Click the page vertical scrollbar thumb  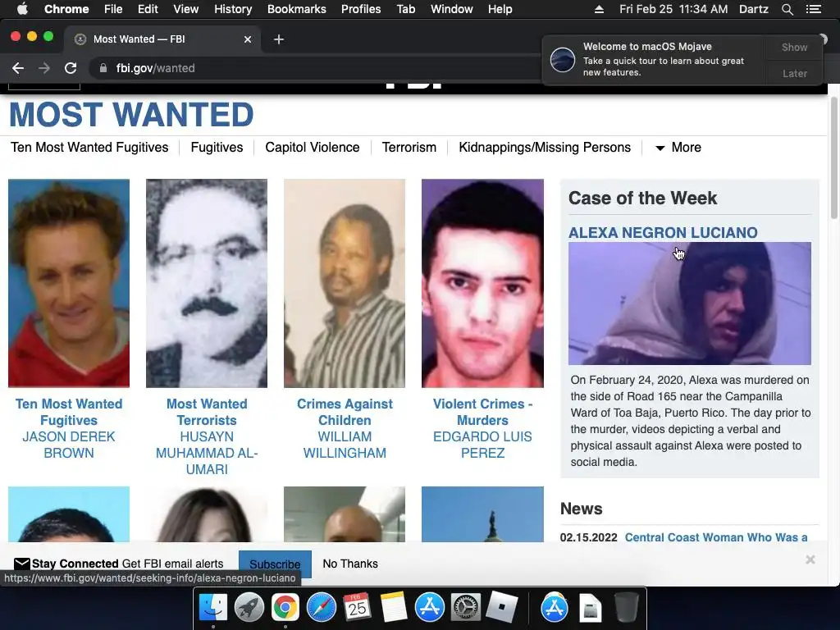(833, 158)
